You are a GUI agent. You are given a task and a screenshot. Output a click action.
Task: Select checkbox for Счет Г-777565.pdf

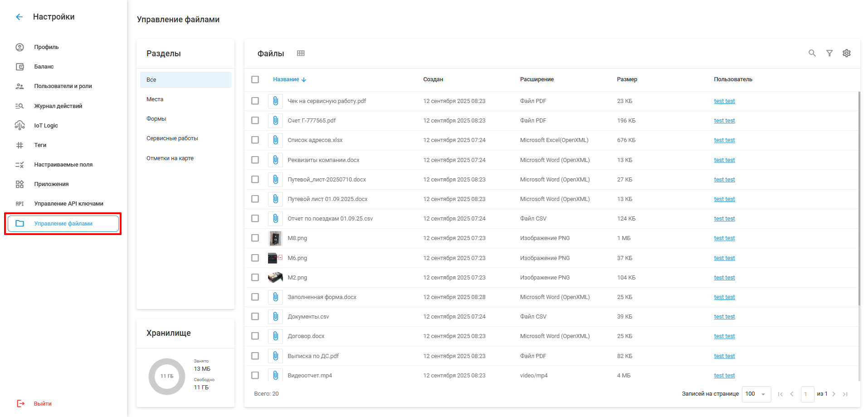255,121
